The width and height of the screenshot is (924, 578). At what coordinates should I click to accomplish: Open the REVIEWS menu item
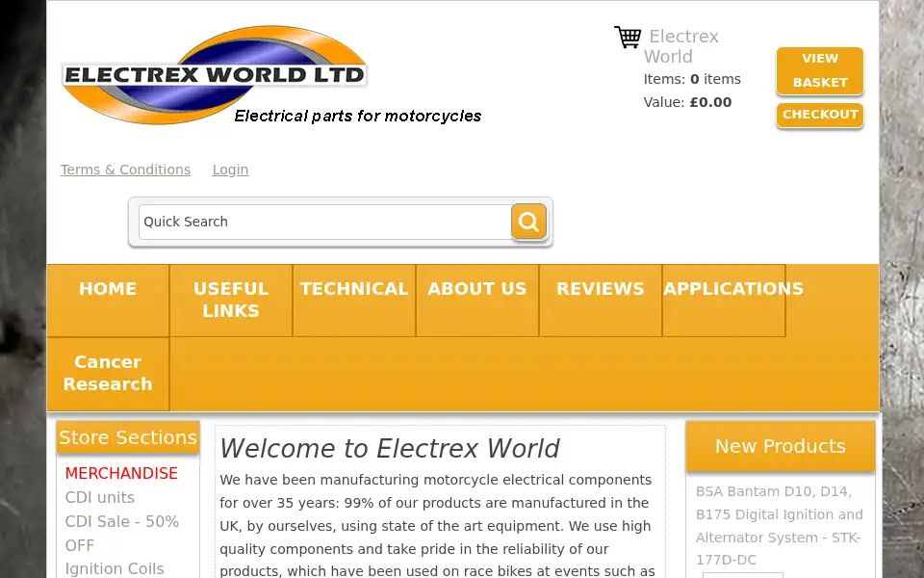601,301
